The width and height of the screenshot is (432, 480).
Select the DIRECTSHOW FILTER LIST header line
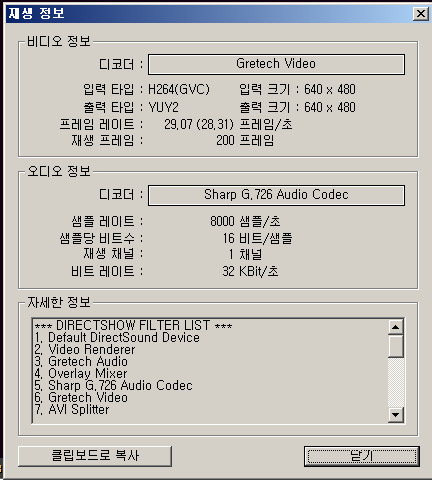pyautogui.click(x=133, y=325)
